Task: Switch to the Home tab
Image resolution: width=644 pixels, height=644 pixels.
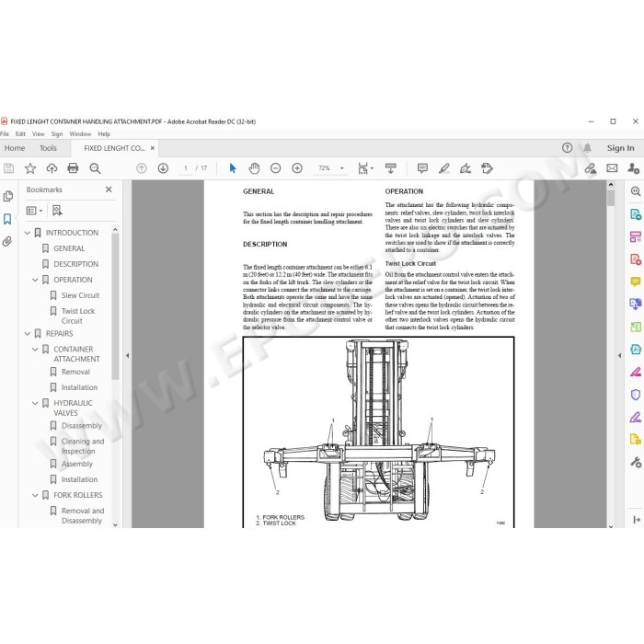Action: [x=15, y=148]
